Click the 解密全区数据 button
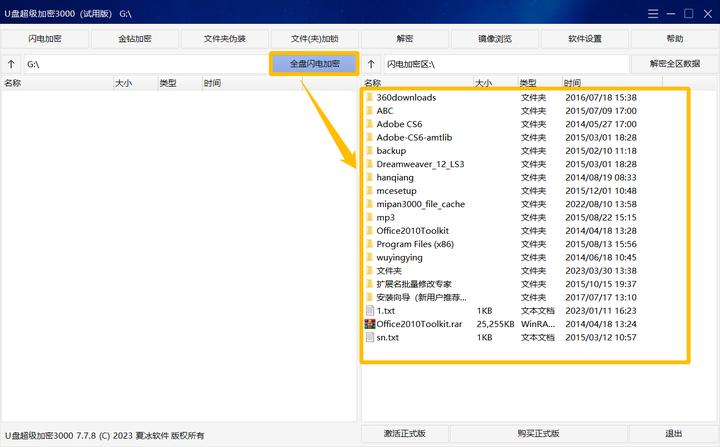The width and height of the screenshot is (720, 447). coord(675,64)
